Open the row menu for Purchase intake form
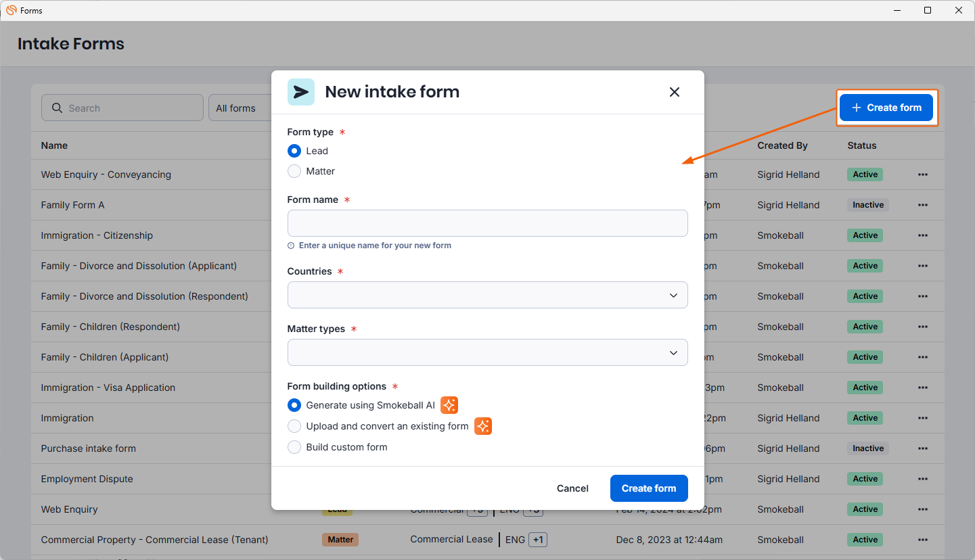Screen dimensions: 975x560 point(923,448)
